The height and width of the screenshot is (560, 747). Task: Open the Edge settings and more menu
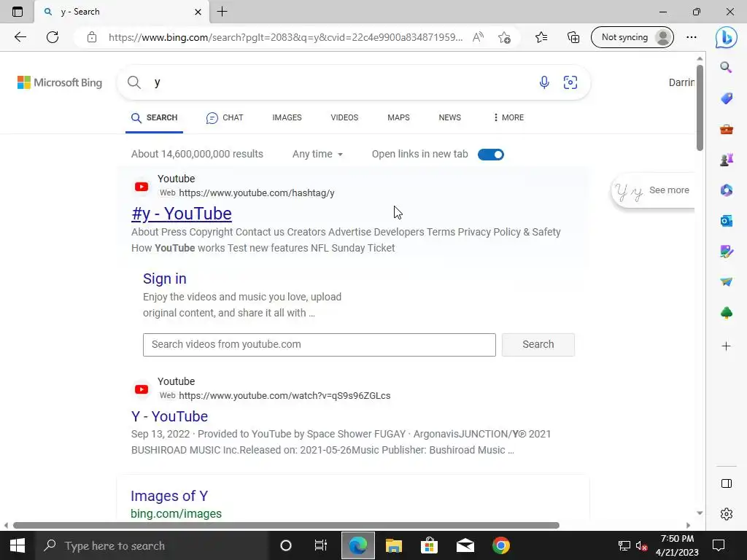point(692,37)
